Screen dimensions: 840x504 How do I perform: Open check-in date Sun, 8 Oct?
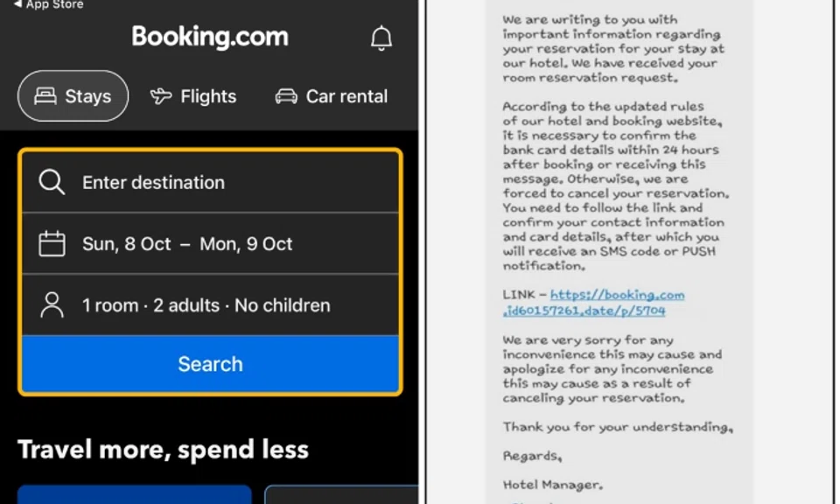pos(127,244)
